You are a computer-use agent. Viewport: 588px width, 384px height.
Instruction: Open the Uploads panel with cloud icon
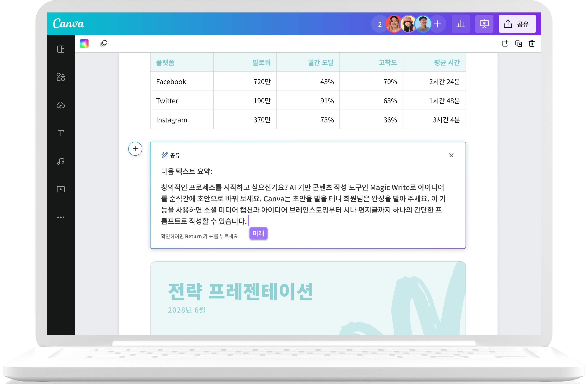pyautogui.click(x=60, y=106)
